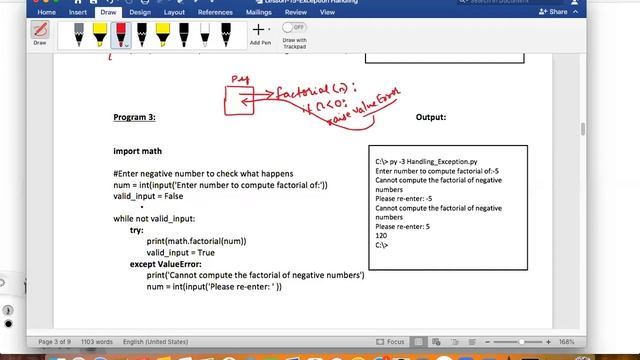Click 'C:\> py -3 Handling_Exception.py' output line
This screenshot has width=640, height=360.
coord(426,162)
